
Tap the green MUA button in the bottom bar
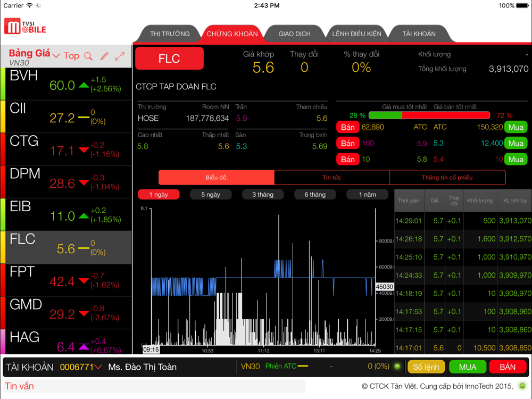[468, 367]
